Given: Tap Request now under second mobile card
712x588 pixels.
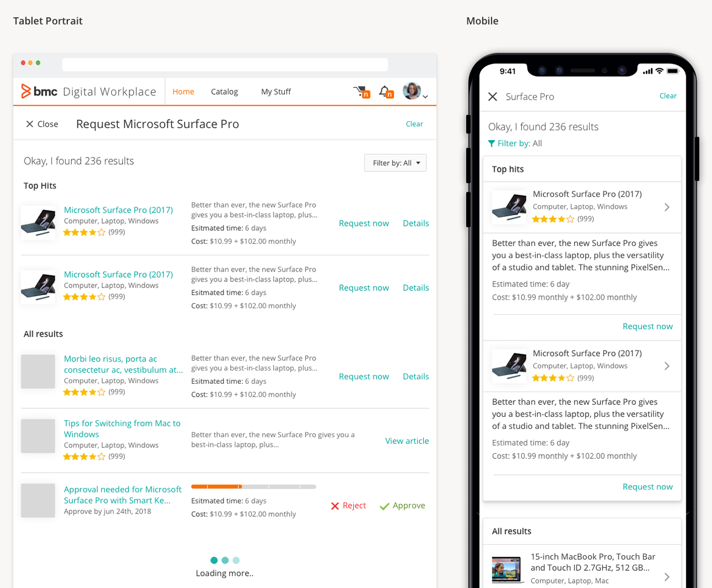Looking at the screenshot, I should coord(647,487).
